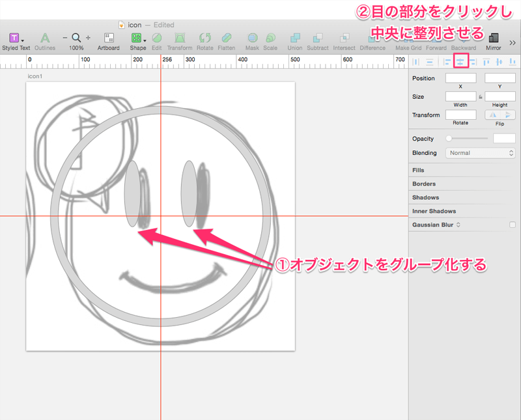521x420 pixels.
Task: Align objects to vertical middle
Action: 499,62
